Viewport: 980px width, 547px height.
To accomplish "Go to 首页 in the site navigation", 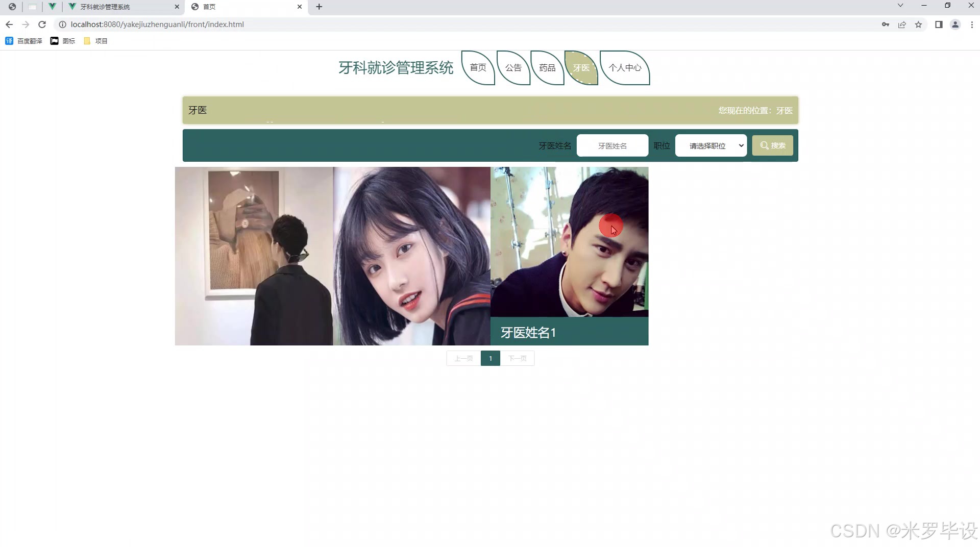I will point(478,67).
